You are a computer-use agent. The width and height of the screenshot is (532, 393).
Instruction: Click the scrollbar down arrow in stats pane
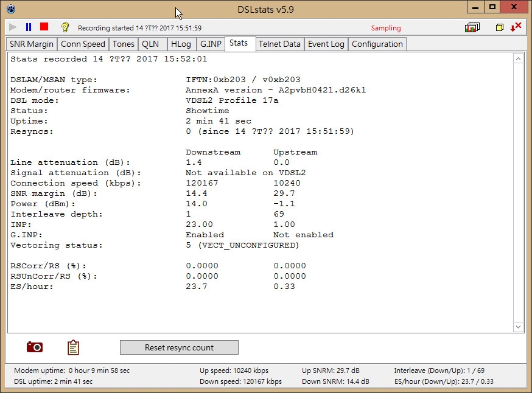click(518, 327)
